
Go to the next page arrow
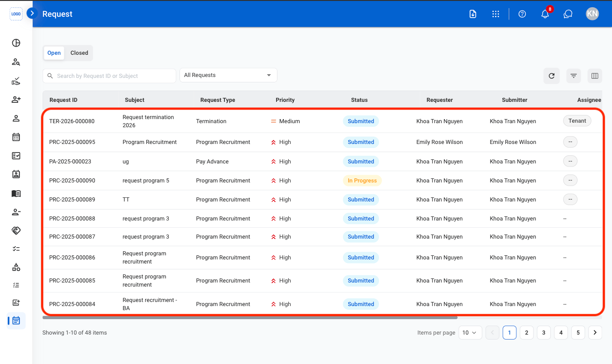(x=595, y=333)
